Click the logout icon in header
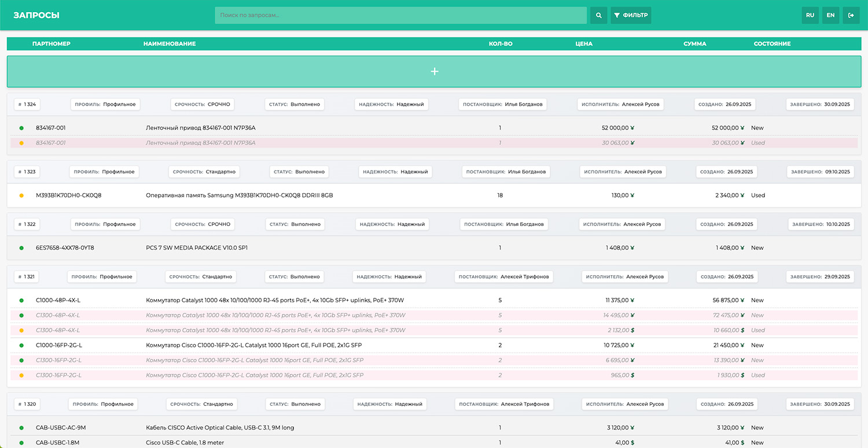Screen dimensions: 868x448 851,15
